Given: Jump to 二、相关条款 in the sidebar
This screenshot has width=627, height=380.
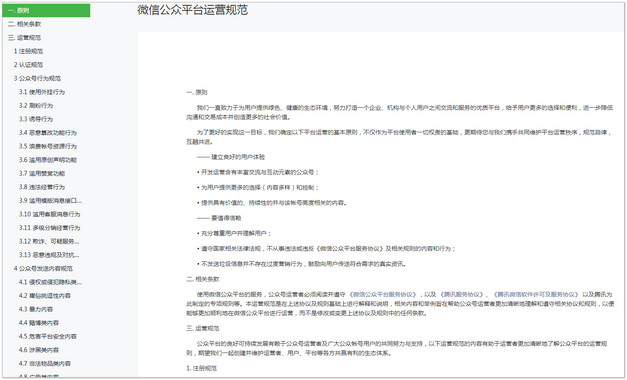Looking at the screenshot, I should [24, 24].
